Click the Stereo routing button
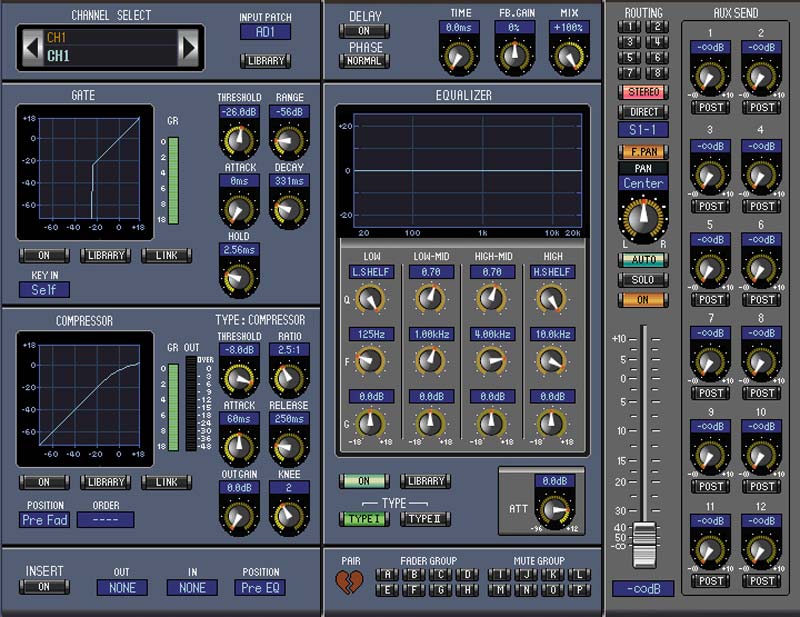This screenshot has width=800, height=617. (643, 92)
